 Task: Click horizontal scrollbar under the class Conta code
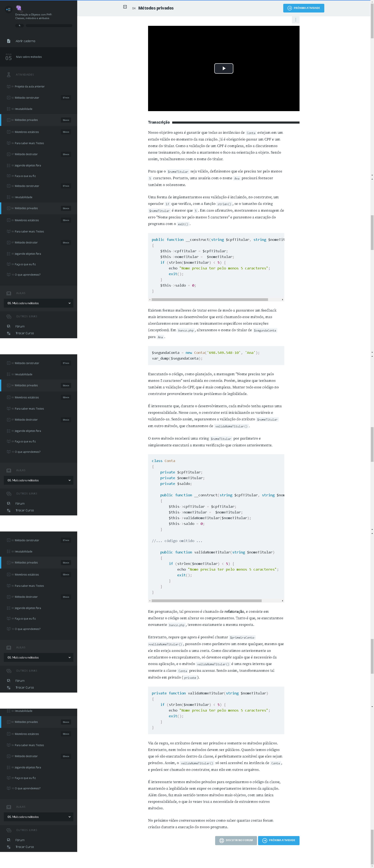coord(206,600)
